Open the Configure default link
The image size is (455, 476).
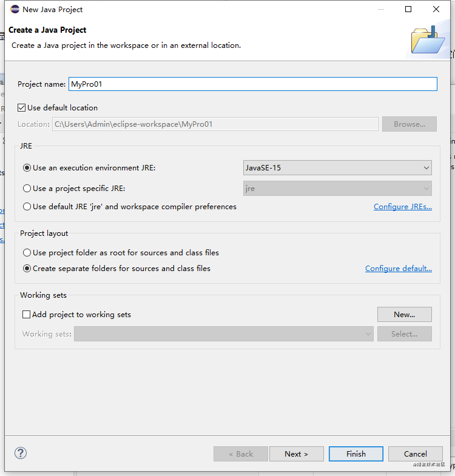398,269
